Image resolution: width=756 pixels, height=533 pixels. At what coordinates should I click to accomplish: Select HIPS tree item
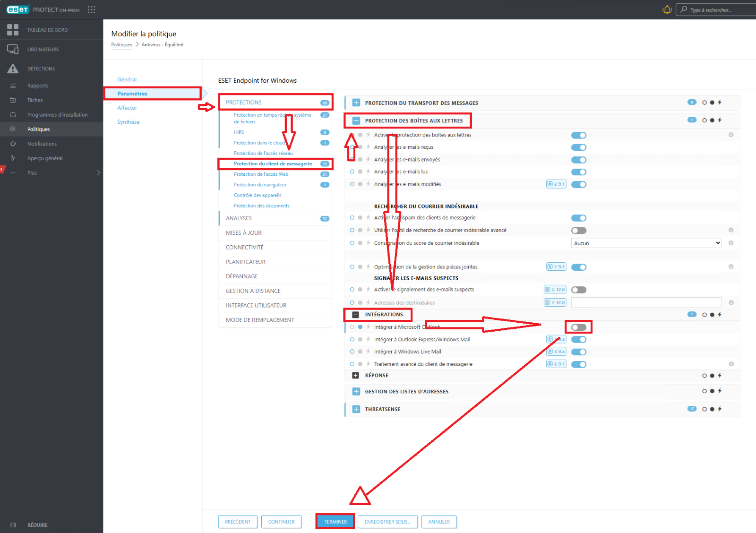point(239,132)
